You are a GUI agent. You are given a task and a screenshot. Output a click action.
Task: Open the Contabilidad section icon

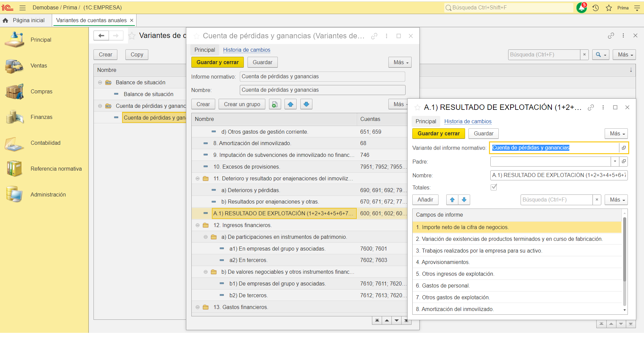pyautogui.click(x=14, y=143)
